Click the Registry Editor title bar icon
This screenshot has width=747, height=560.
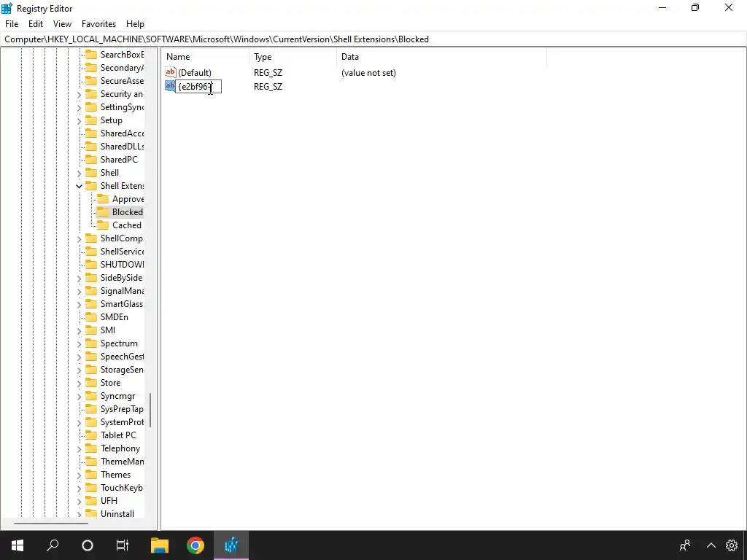pos(7,8)
